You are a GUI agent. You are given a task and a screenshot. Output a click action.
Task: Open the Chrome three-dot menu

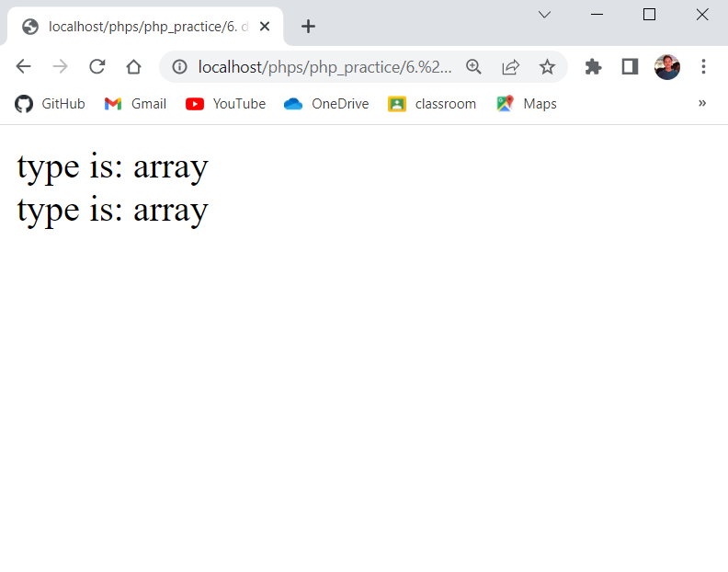(703, 66)
